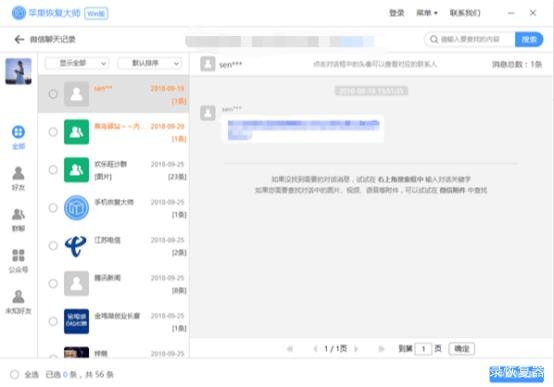Click the 手机恢复大师 blue round avatar

click(76, 207)
